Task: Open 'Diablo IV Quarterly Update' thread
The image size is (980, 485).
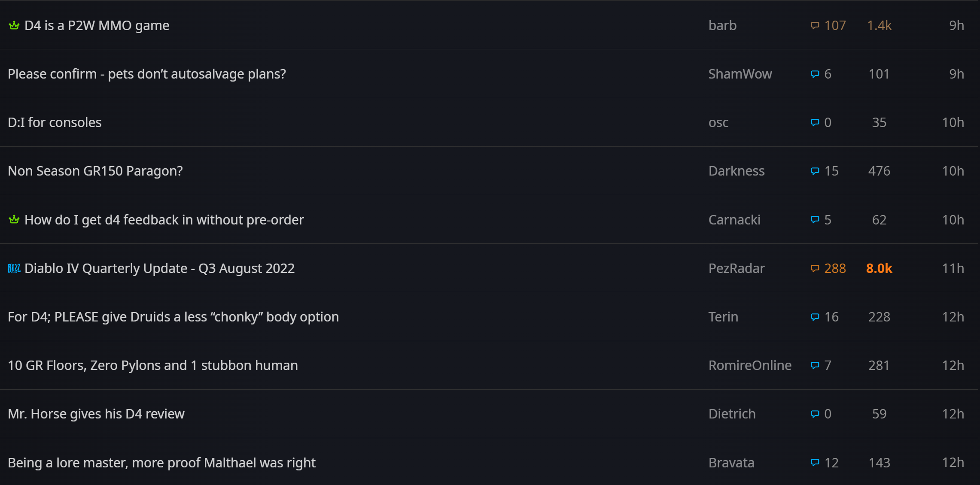Action: click(x=159, y=269)
